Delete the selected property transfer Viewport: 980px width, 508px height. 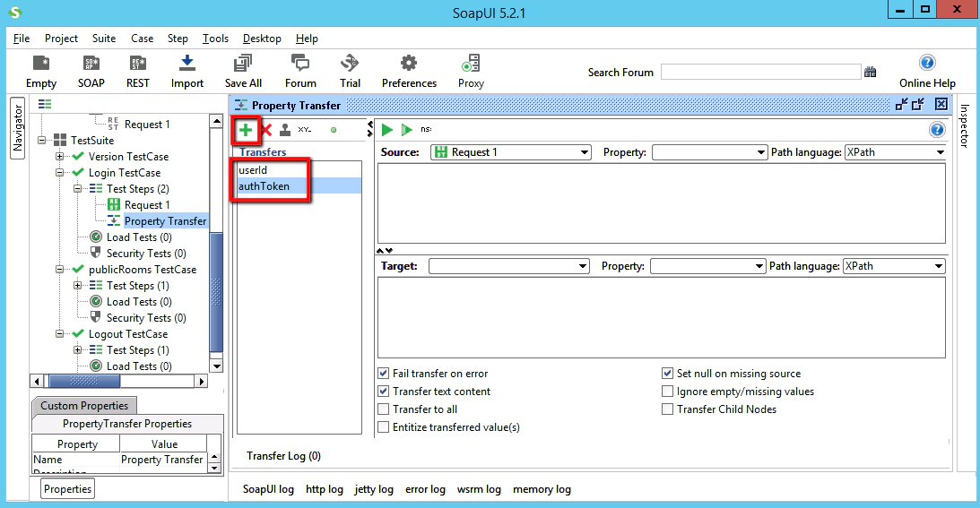click(x=266, y=129)
